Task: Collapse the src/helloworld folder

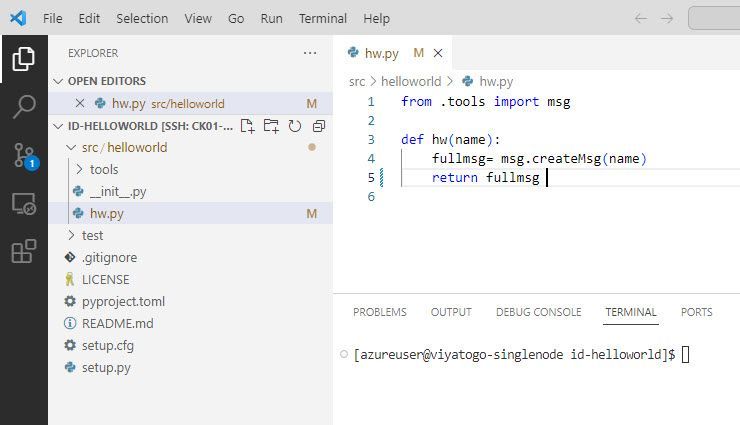Action: tap(70, 147)
